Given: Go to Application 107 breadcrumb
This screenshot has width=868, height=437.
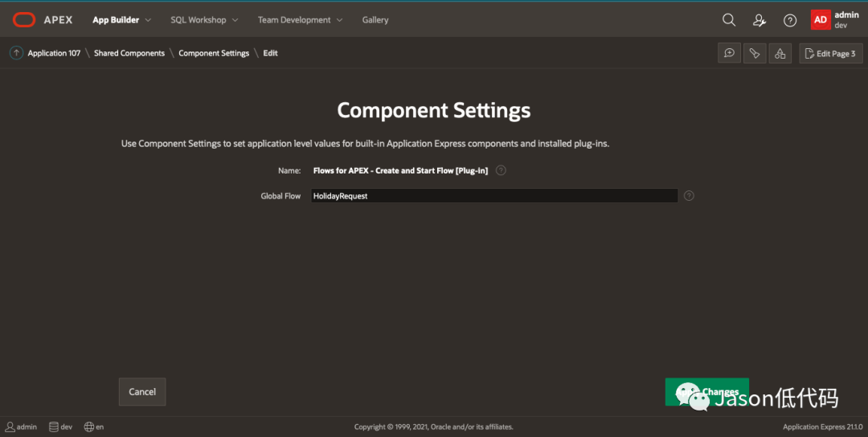Looking at the screenshot, I should coord(55,53).
